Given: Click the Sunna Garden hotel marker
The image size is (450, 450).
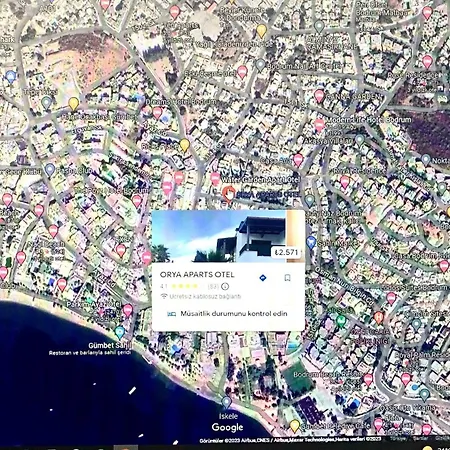Looking at the screenshot, I should tap(319, 96).
